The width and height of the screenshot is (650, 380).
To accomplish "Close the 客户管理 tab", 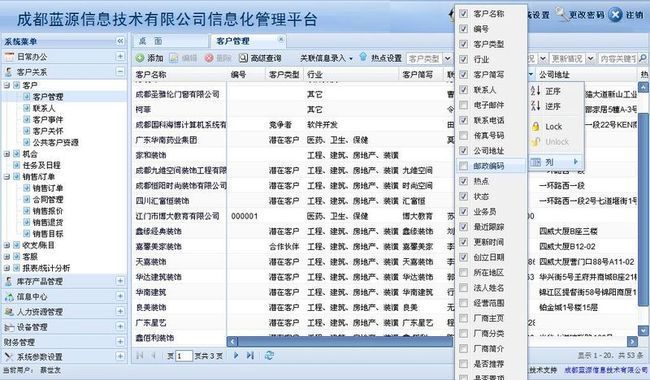I will pos(281,39).
